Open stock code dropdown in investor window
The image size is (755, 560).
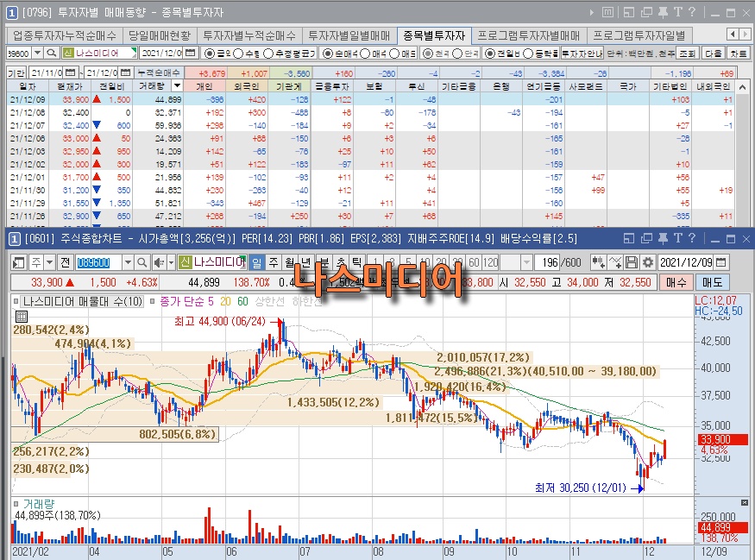click(x=38, y=53)
